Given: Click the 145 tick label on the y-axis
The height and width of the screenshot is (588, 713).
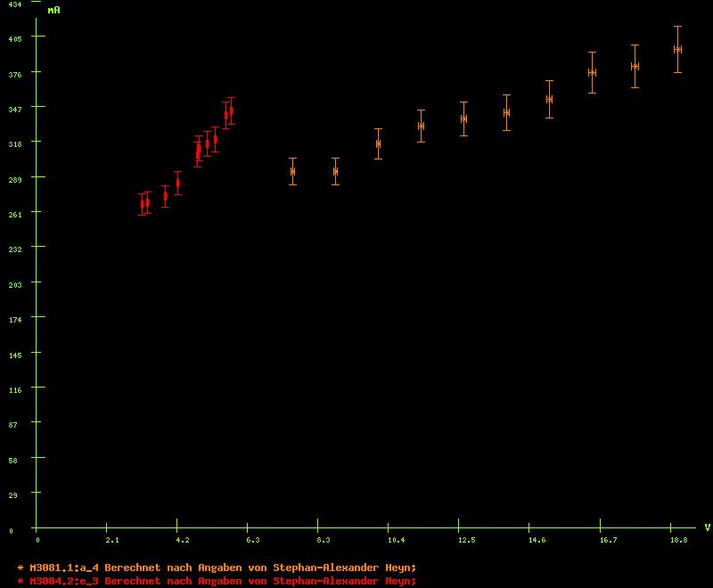Looking at the screenshot, I should (15, 355).
